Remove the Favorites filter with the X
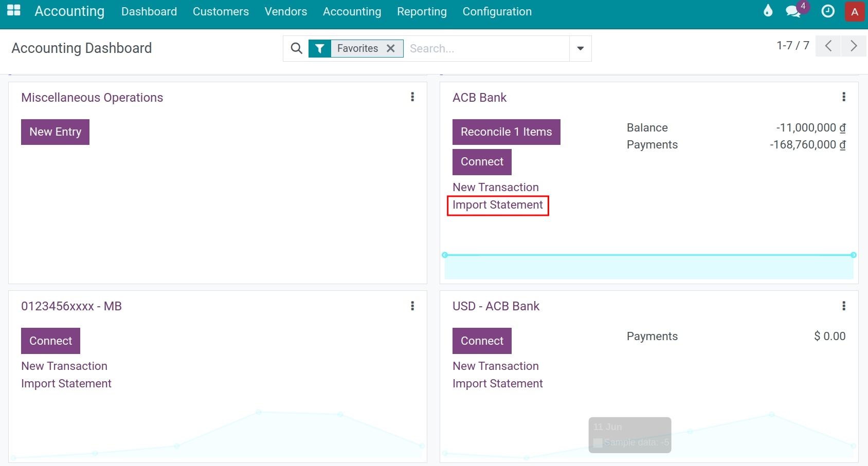The image size is (868, 466). pos(391,48)
